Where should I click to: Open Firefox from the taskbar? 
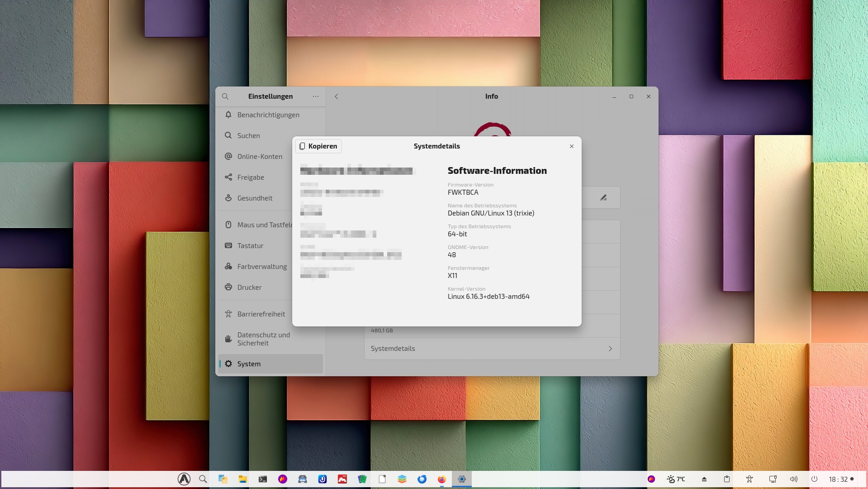coord(442,479)
